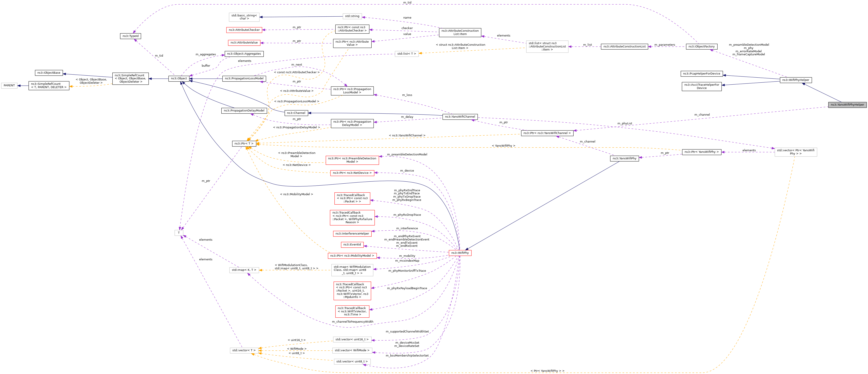Click the ns3::EventId node
The height and width of the screenshot is (374, 868).
352,245
